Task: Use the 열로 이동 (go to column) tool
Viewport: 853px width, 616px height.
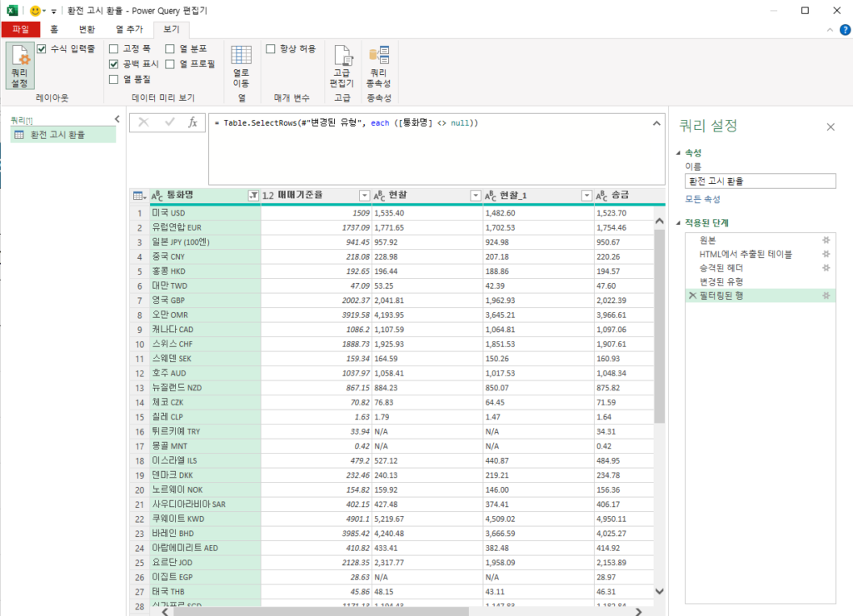Action: pyautogui.click(x=241, y=67)
